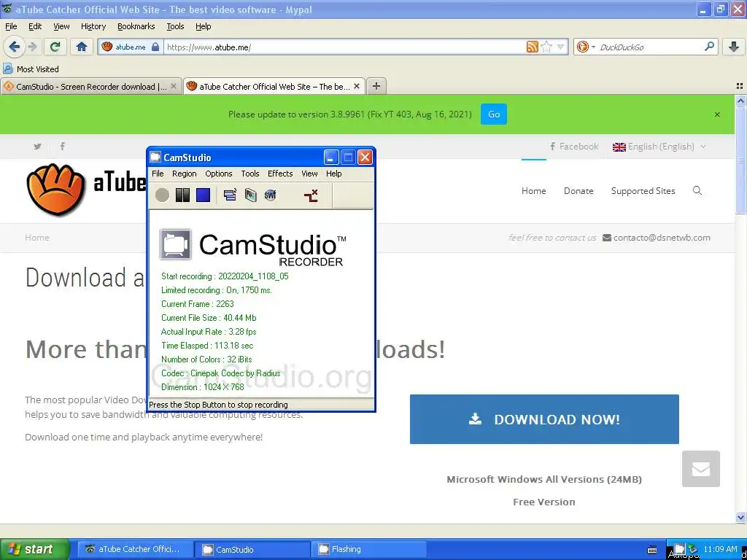Open the CamStudio Help menu
This screenshot has height=560, width=747.
pos(334,174)
